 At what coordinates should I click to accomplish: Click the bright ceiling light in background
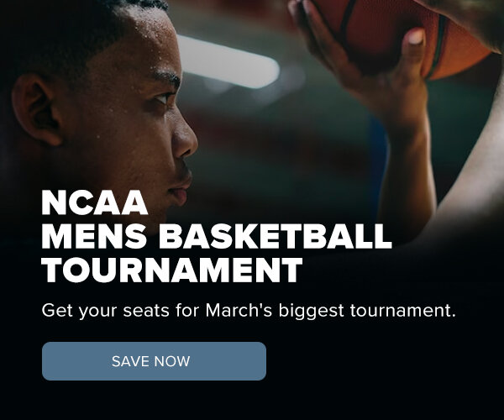pyautogui.click(x=227, y=60)
